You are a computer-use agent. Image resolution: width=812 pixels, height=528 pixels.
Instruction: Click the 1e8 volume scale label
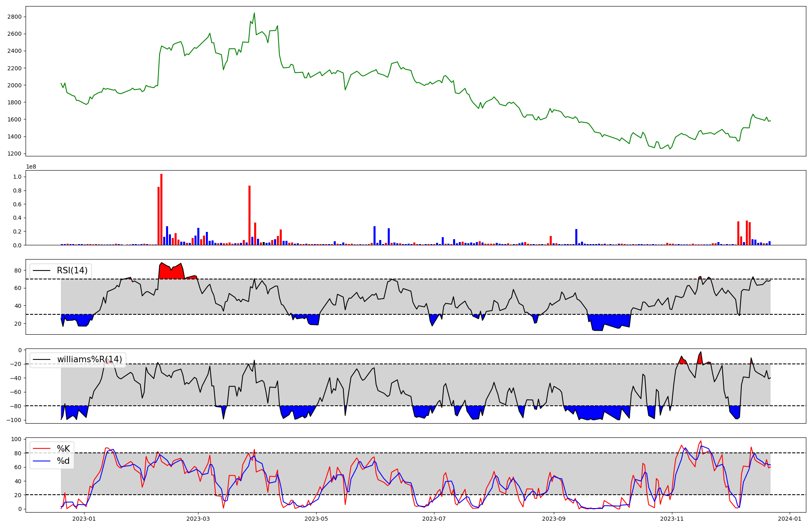(x=31, y=167)
